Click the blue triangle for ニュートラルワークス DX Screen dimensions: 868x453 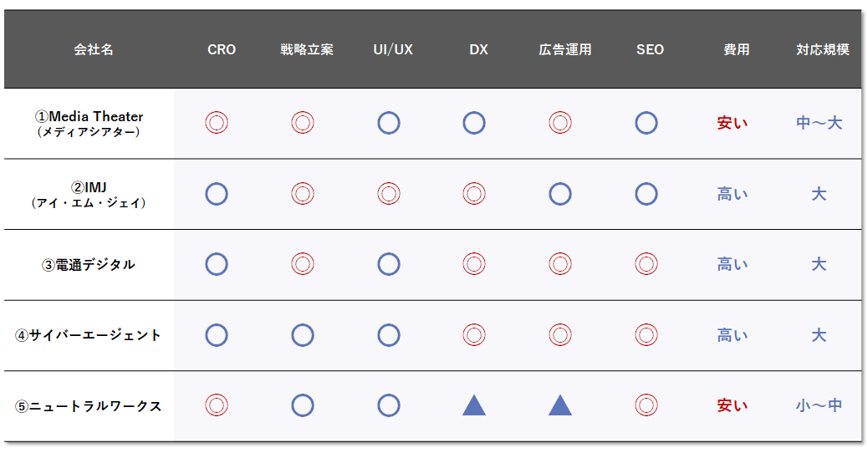coord(474,405)
